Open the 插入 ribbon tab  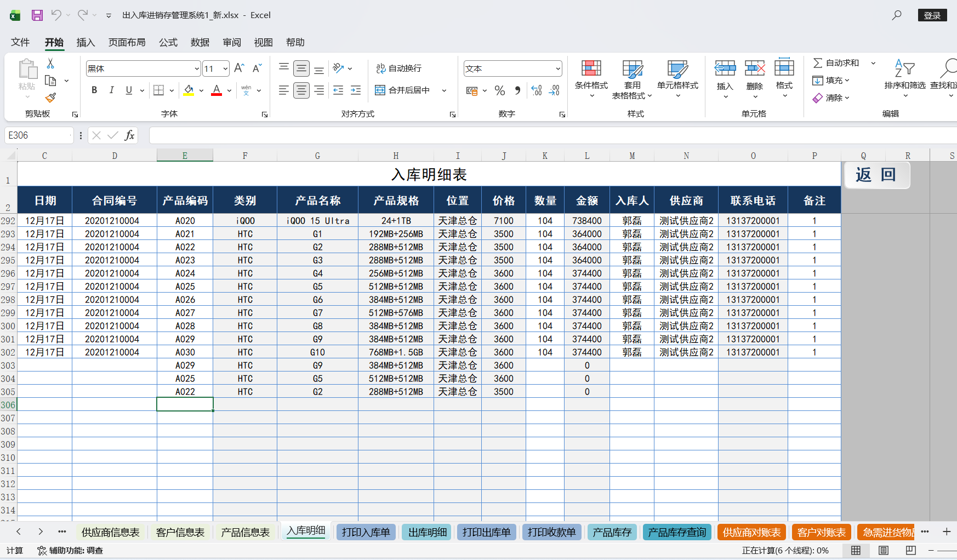point(86,42)
